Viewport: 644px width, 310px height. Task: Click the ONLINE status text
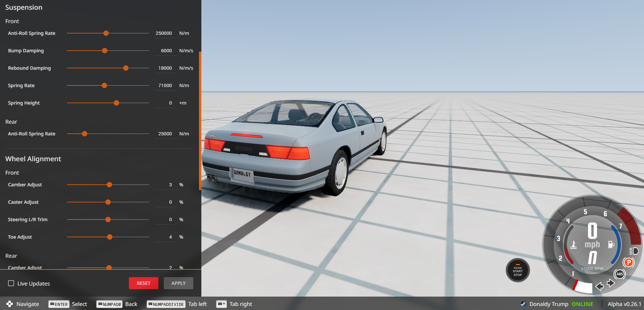pos(582,304)
